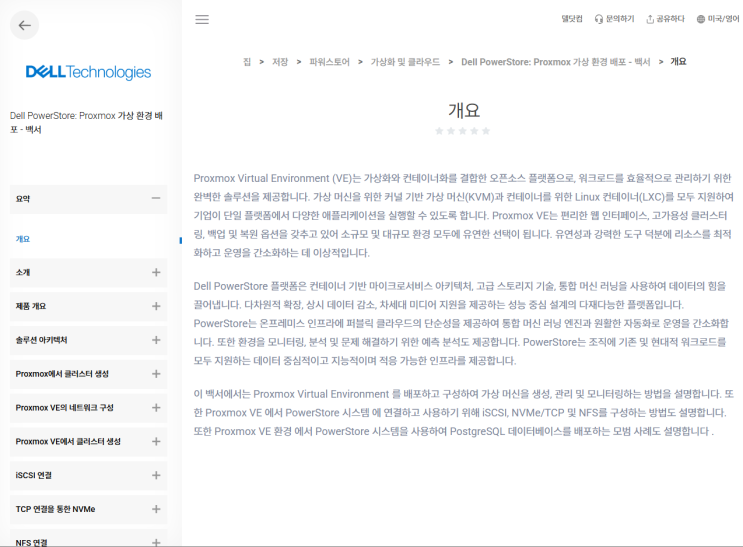Screen dimensions: 743x547
Task: Click the current 개요 breadcrumb text
Action: click(x=678, y=62)
